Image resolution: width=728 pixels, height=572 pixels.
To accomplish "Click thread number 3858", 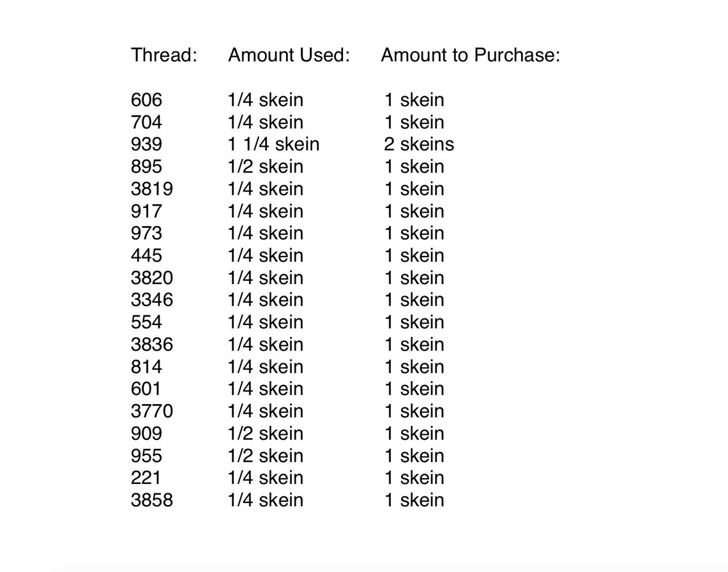I will pyautogui.click(x=152, y=500).
